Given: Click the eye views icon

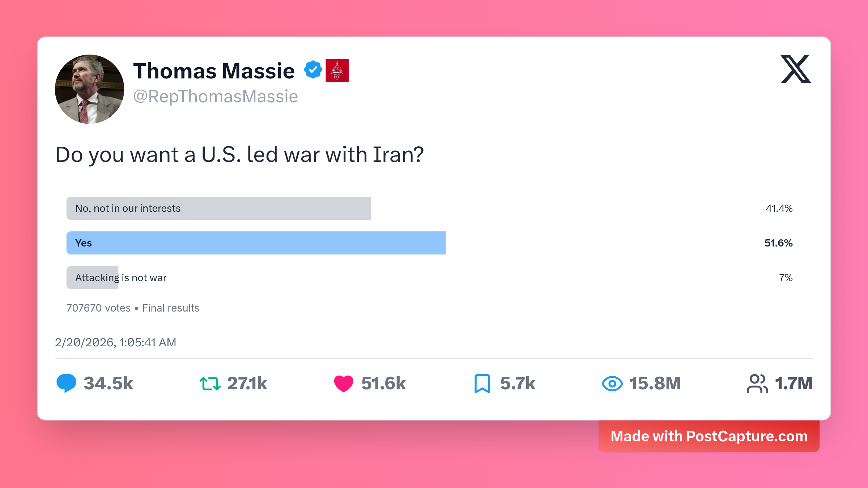Looking at the screenshot, I should (x=612, y=384).
